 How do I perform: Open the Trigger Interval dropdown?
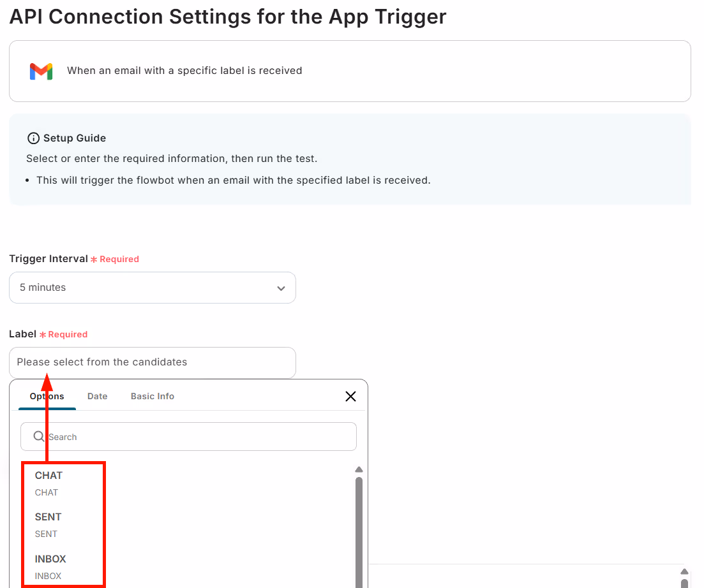(152, 288)
